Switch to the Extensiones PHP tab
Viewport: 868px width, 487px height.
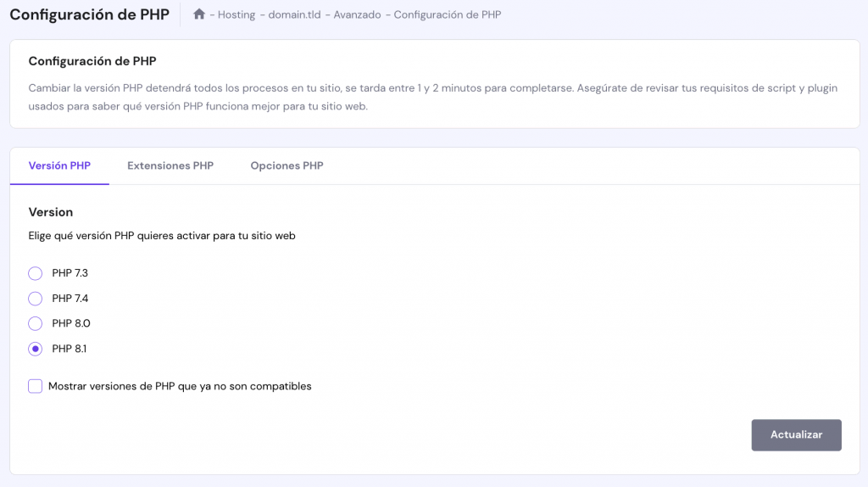170,165
